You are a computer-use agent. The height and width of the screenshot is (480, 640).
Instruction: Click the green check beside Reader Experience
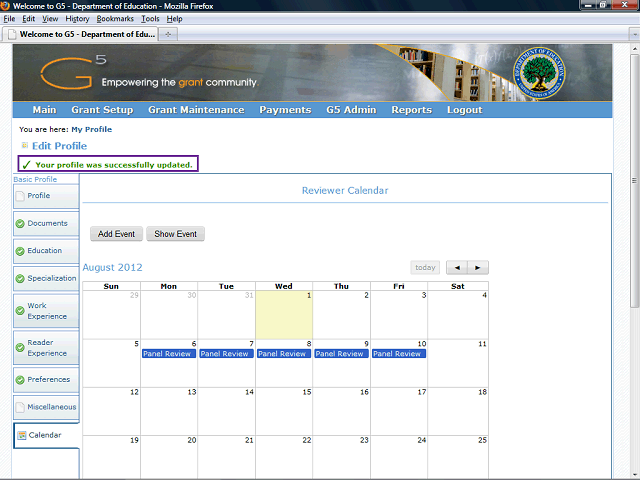(20, 347)
